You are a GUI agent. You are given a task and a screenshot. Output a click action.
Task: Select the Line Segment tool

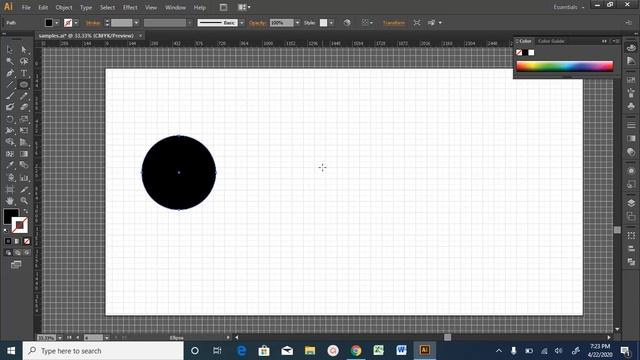10,85
